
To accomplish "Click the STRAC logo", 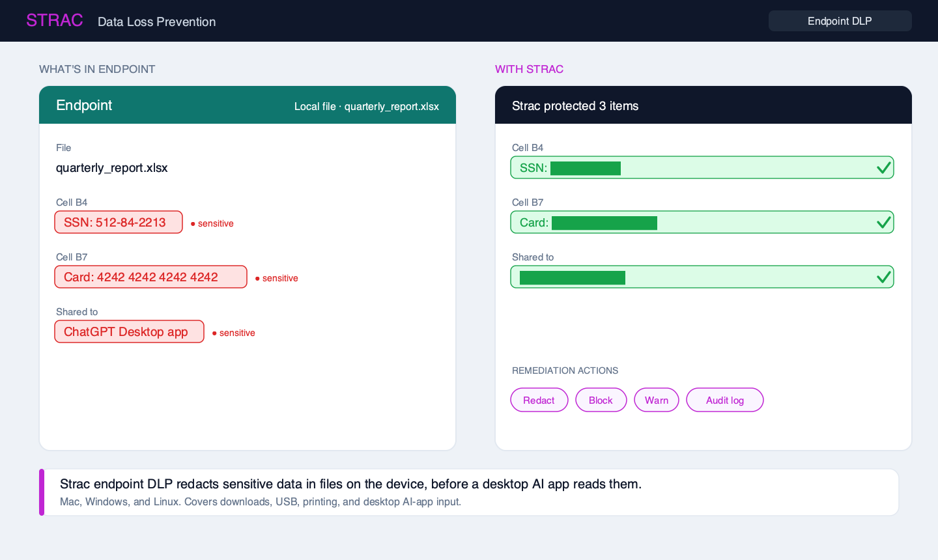I will [x=55, y=20].
